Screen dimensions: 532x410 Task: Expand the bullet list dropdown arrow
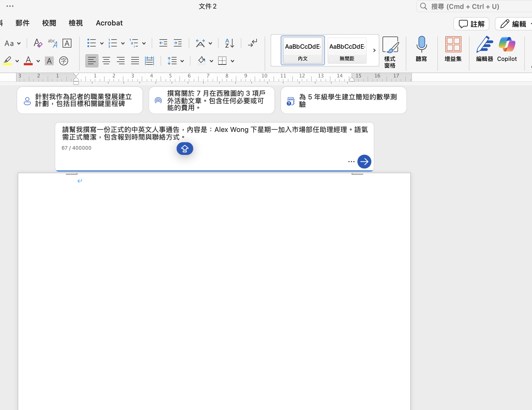(102, 43)
